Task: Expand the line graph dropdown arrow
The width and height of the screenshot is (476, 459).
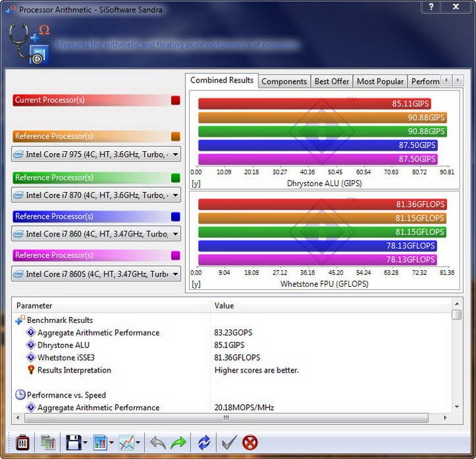Action: pos(138,443)
